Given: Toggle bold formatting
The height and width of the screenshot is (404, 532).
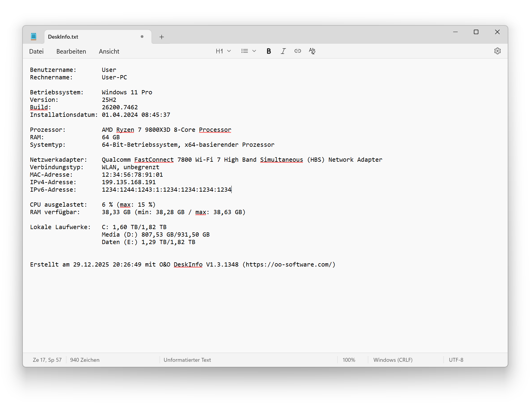Looking at the screenshot, I should coord(269,51).
